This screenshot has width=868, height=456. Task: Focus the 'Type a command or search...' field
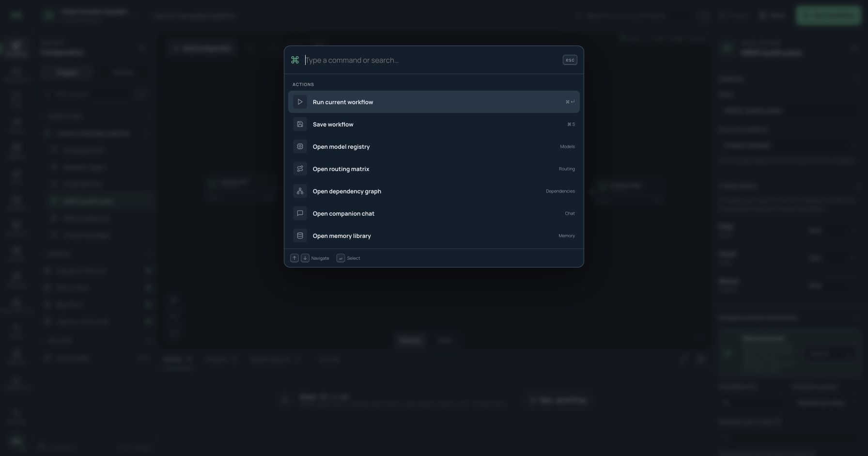(x=431, y=60)
